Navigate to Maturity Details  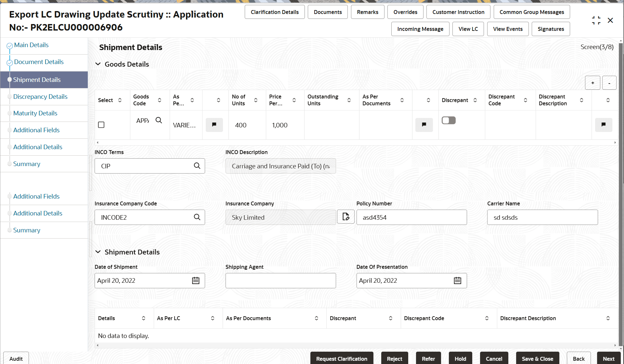[x=35, y=113]
